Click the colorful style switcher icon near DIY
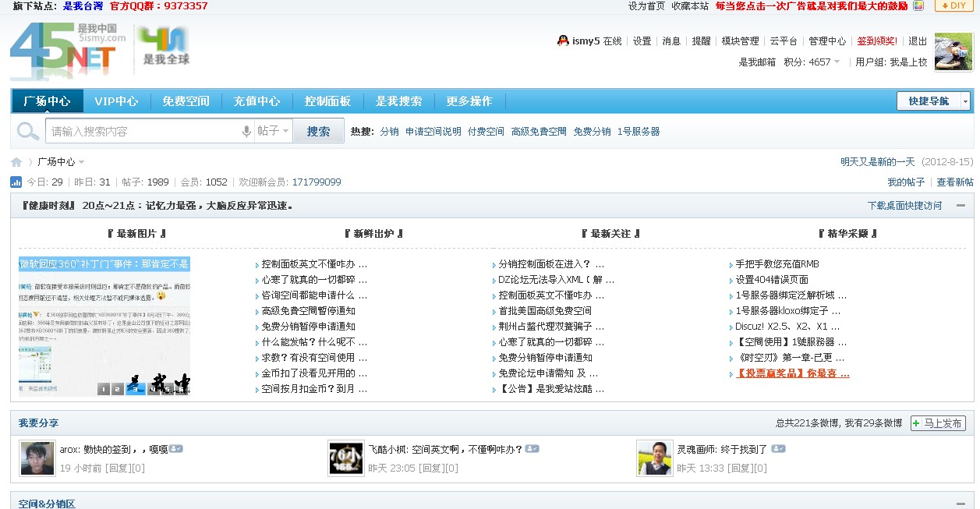Screen dimensions: 980x509 [x=918, y=5]
